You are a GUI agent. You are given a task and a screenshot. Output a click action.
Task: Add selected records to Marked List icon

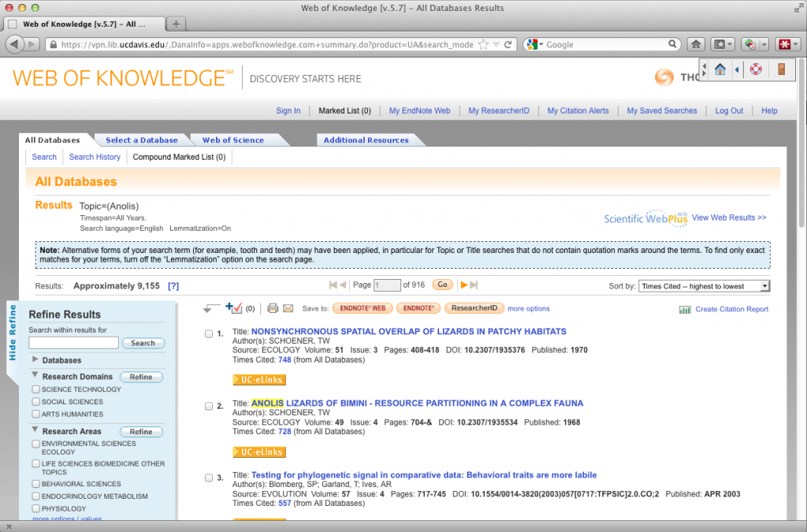click(x=233, y=307)
